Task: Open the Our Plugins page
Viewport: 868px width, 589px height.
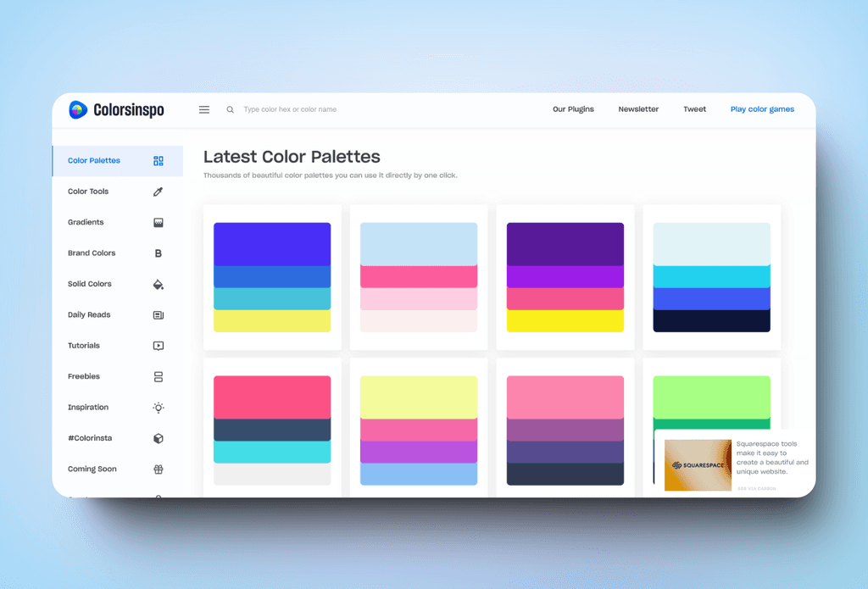Action: point(573,109)
